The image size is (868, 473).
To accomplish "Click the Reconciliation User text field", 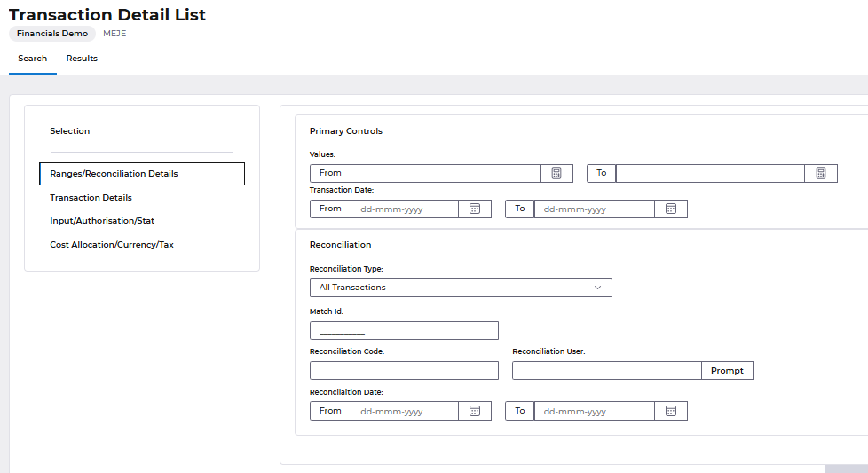I will tap(606, 371).
